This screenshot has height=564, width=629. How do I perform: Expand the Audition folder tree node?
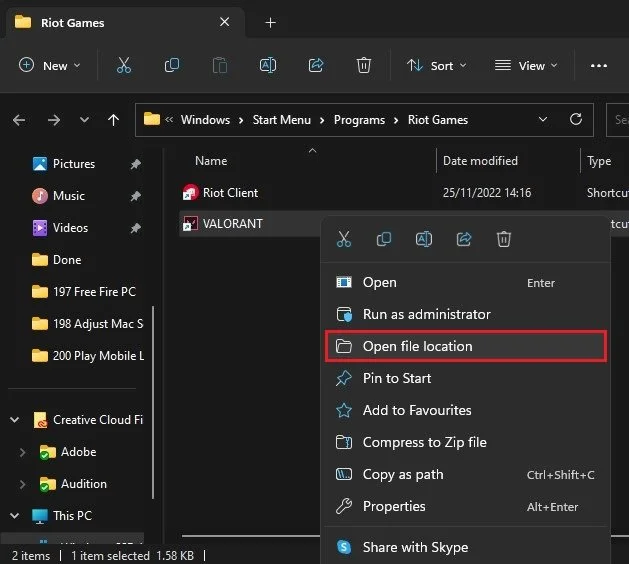click(x=22, y=484)
